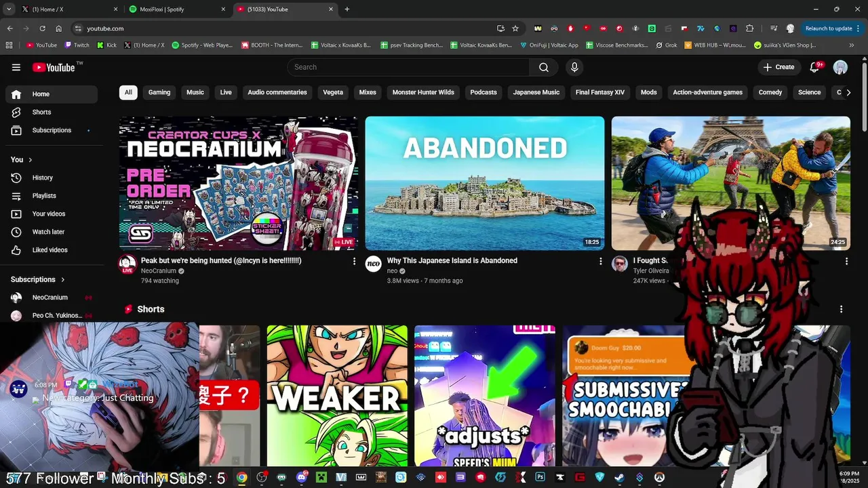868x488 pixels.
Task: Open the NeoCranium subscription channel
Action: [x=52, y=298]
